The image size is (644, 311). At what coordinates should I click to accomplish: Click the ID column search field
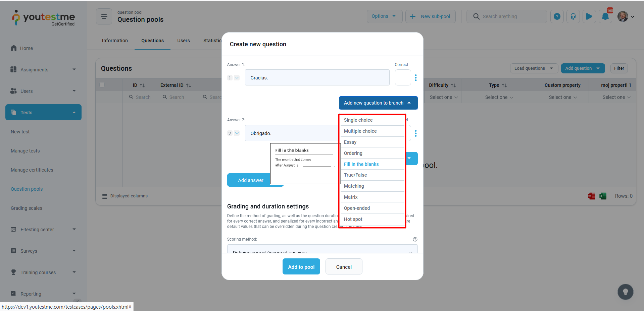(139, 97)
